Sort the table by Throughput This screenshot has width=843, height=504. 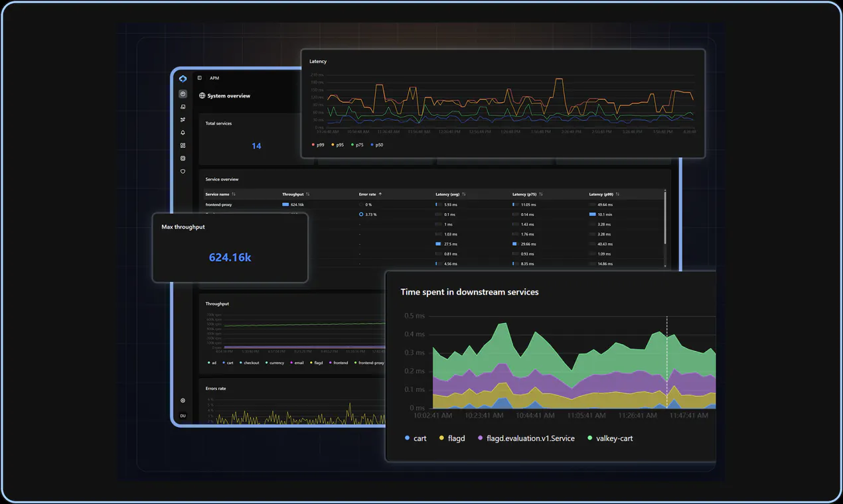click(x=296, y=194)
